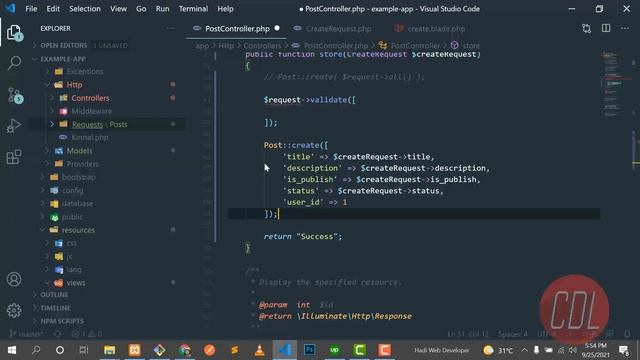Viewport: 640px width, 360px height.
Task: Click the Windows Start button
Action: [11, 350]
